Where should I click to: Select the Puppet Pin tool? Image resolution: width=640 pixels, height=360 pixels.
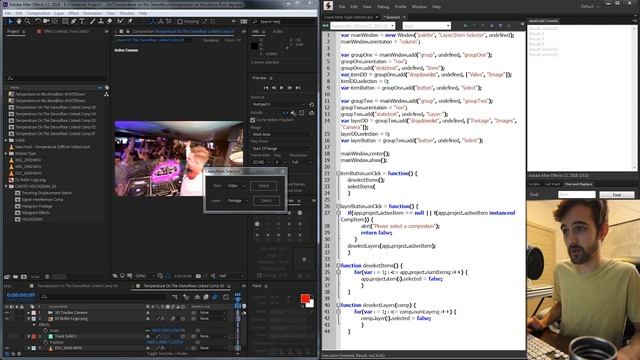[x=130, y=21]
